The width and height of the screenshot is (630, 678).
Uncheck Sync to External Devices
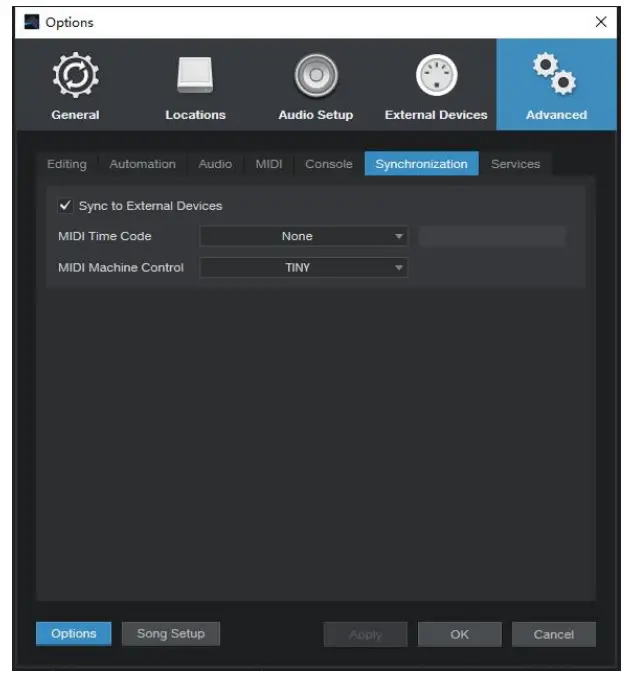[x=65, y=206]
